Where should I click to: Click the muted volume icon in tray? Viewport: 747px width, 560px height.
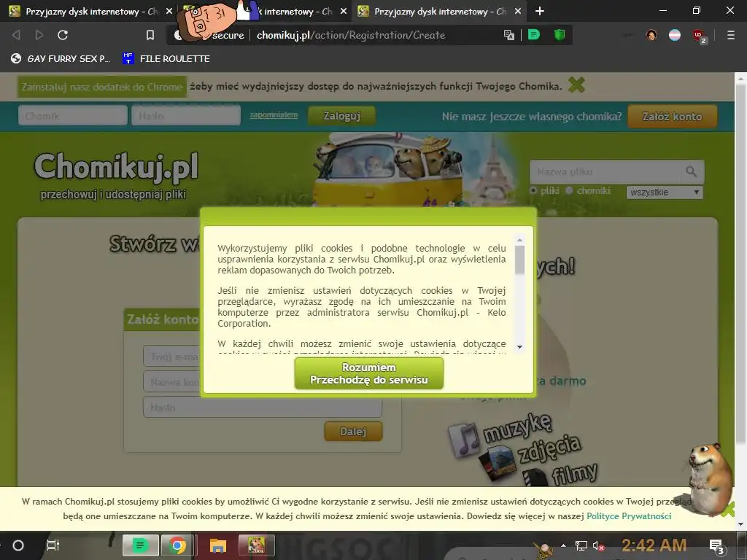(x=598, y=545)
